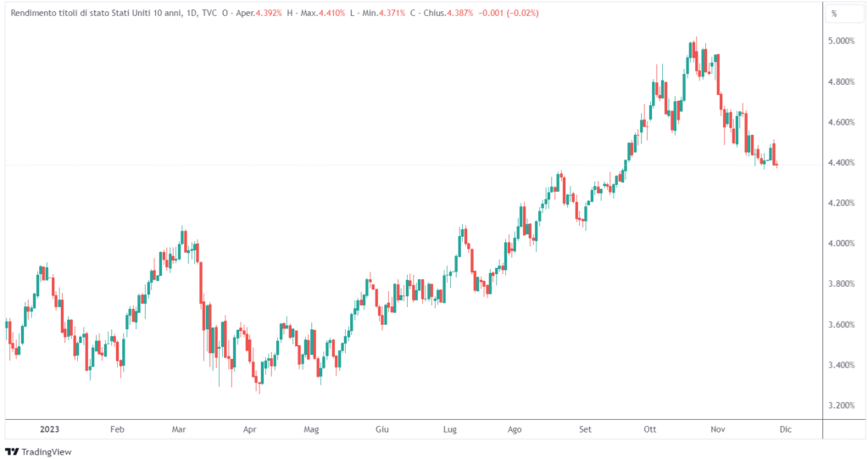
Task: Click the 5.000% price axis label
Action: [x=841, y=41]
